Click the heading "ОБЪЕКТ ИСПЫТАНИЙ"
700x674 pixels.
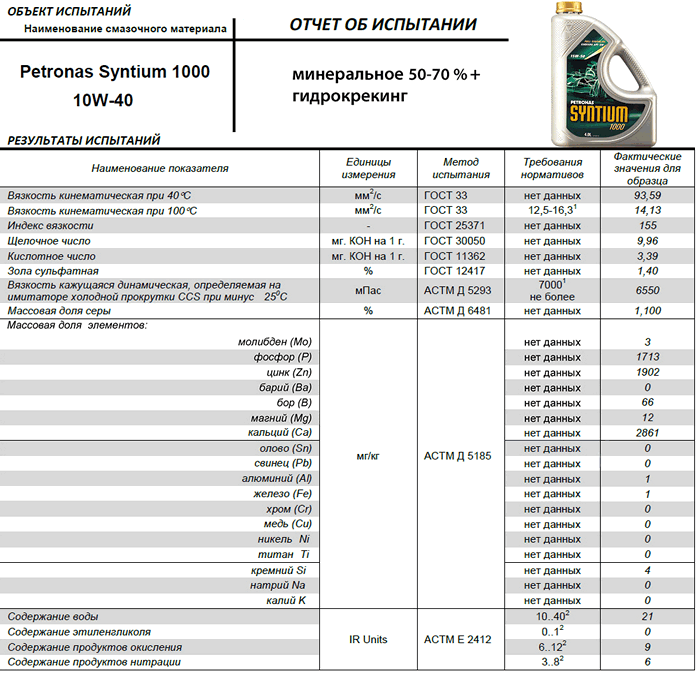tap(69, 11)
